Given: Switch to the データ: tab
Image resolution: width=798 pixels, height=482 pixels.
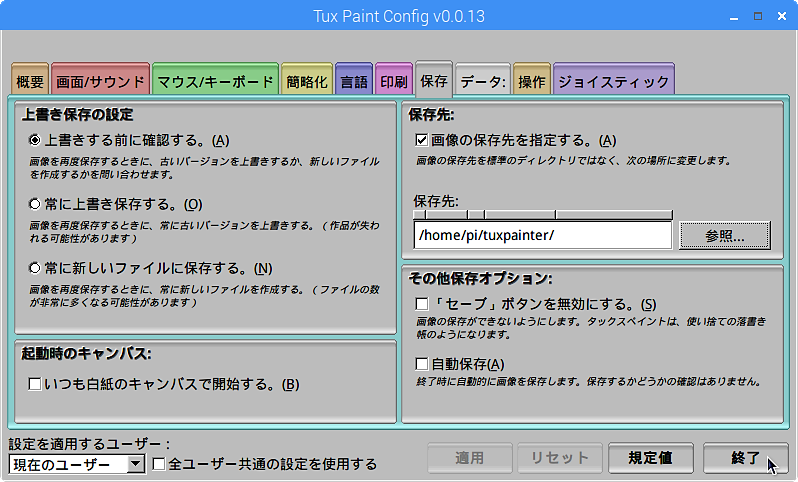Looking at the screenshot, I should tap(482, 79).
